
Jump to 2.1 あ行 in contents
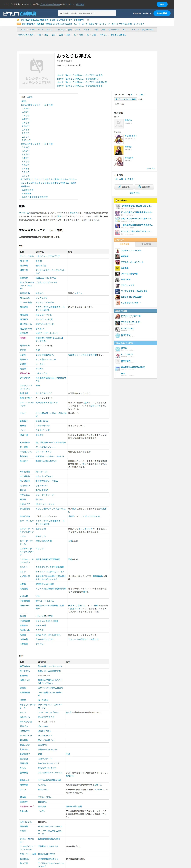(26, 108)
